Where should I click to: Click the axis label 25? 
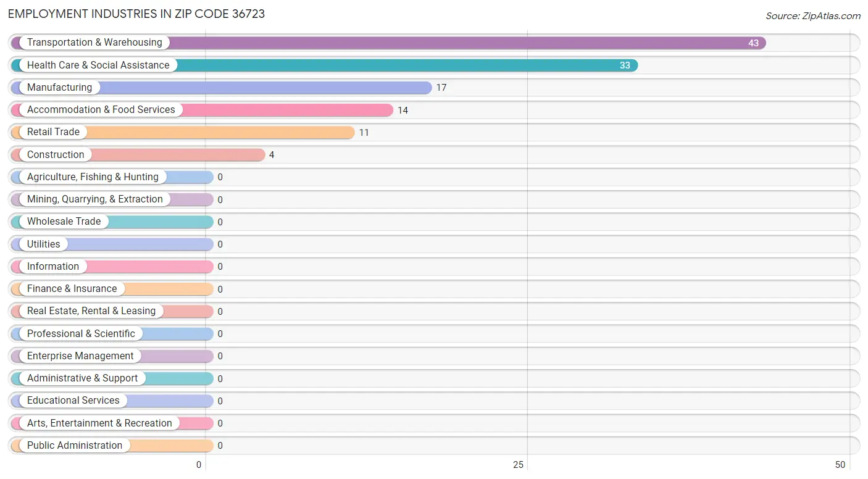pyautogui.click(x=519, y=465)
